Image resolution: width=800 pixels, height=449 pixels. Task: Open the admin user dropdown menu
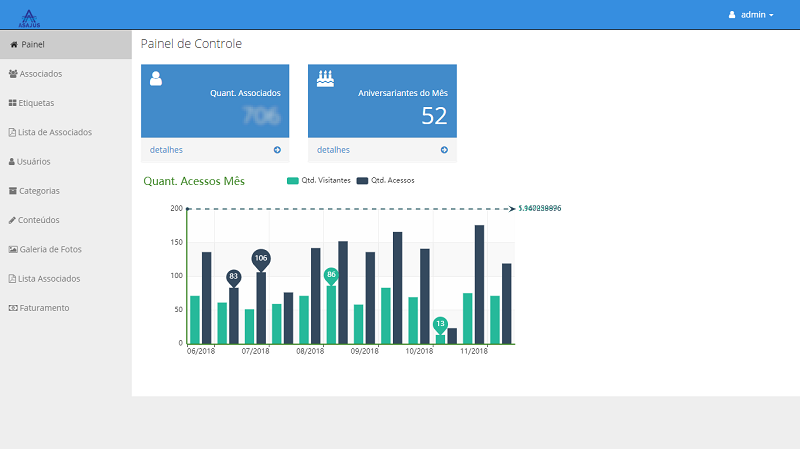(751, 15)
